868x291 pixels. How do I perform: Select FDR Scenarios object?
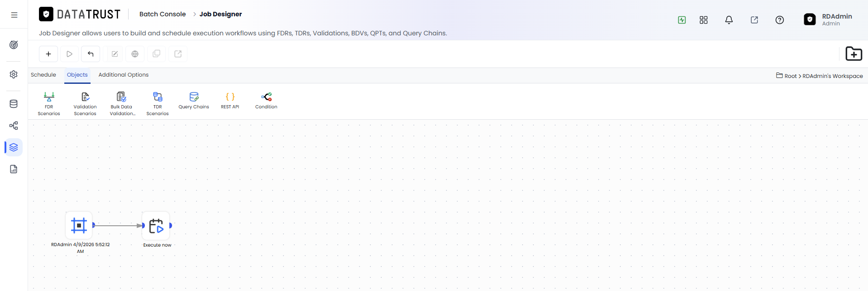49,104
